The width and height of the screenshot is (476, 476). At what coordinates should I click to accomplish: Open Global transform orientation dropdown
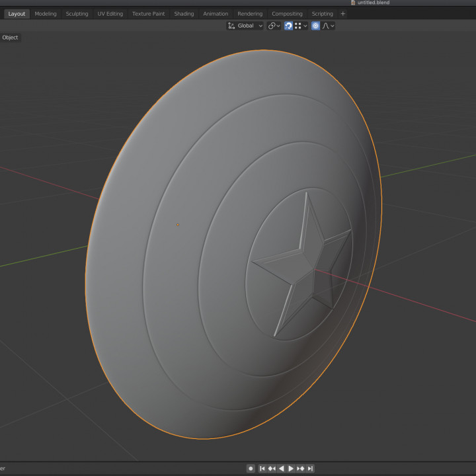(245, 26)
